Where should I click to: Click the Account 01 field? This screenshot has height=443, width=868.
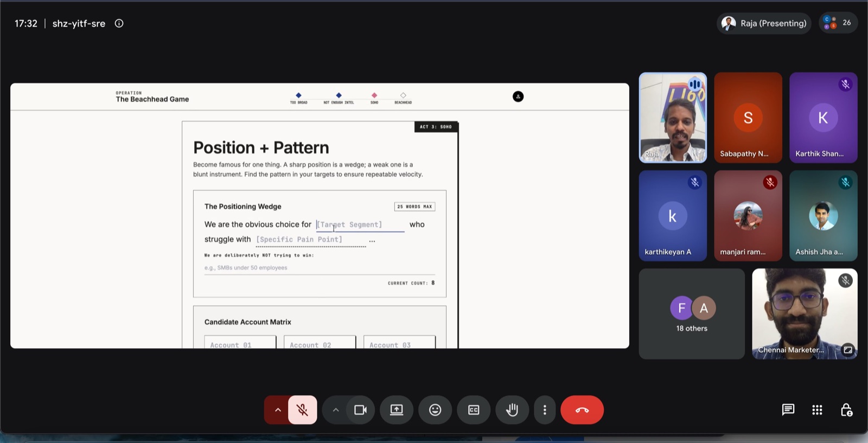pyautogui.click(x=240, y=343)
